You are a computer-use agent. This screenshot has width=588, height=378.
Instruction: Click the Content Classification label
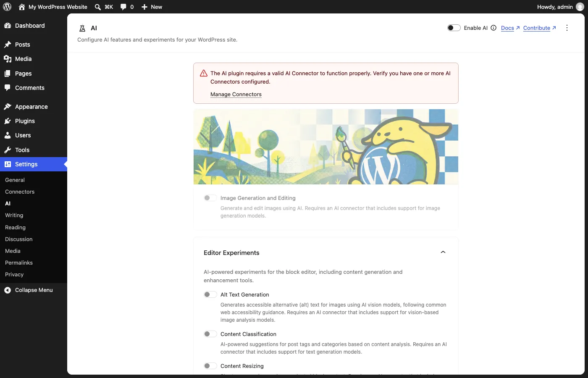click(x=248, y=334)
